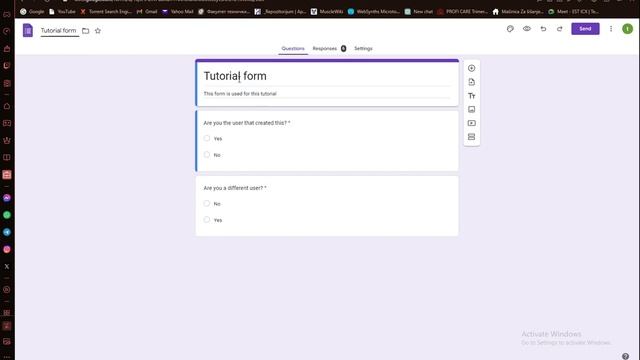
Task: Edit the large 'Tutorial form' title
Action: (327, 76)
